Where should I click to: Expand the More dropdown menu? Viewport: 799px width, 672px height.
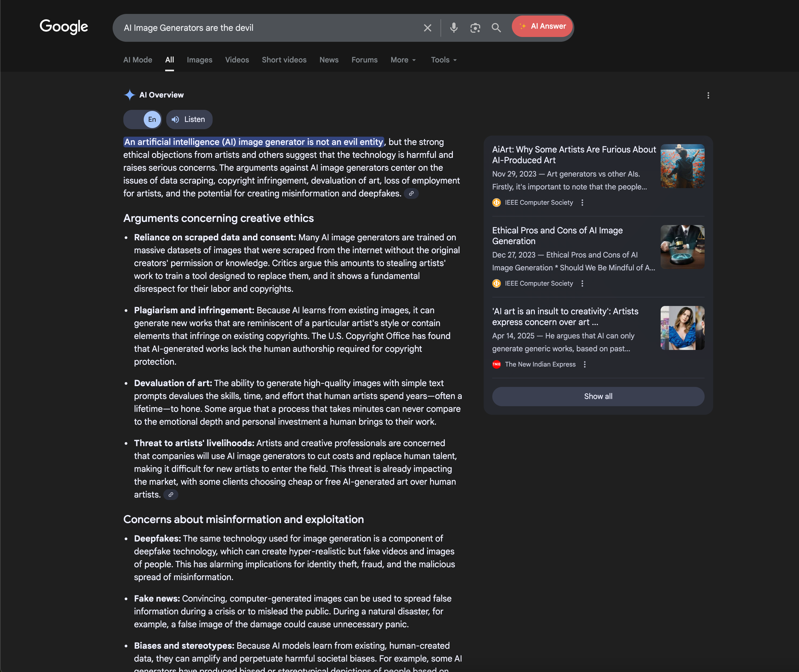[403, 60]
